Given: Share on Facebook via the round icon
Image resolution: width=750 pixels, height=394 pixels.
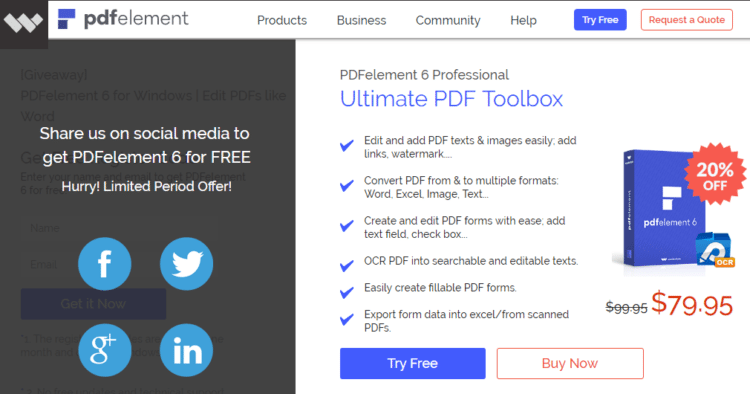Looking at the screenshot, I should (105, 264).
